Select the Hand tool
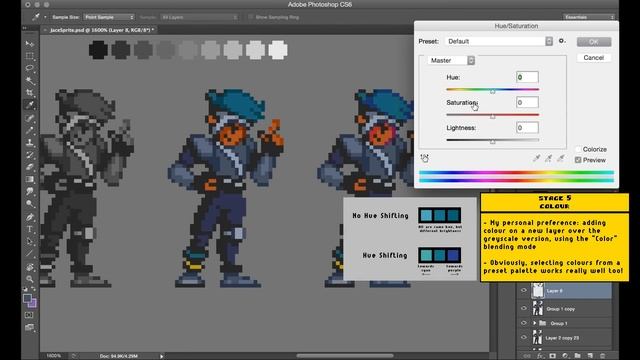The width and height of the screenshot is (640, 360). point(30,267)
